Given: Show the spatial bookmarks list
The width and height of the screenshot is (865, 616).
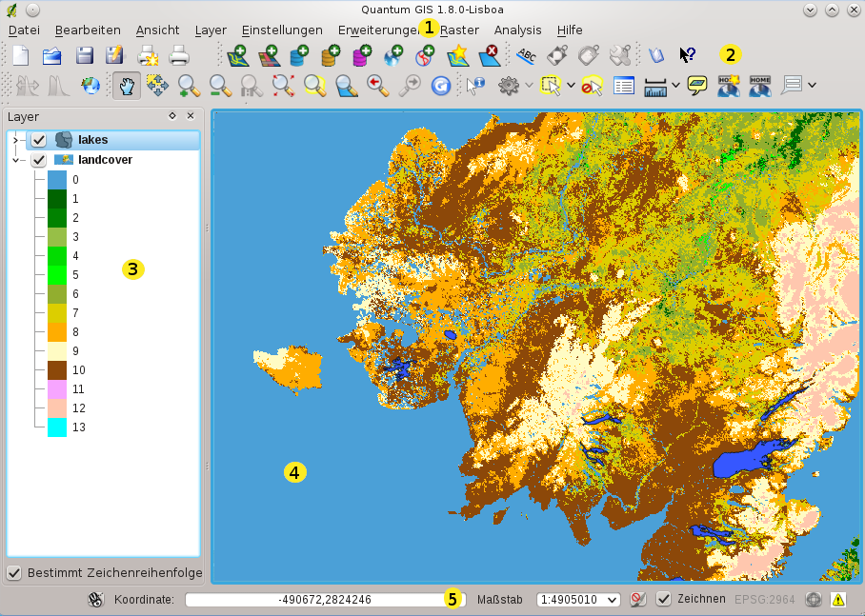Looking at the screenshot, I should pos(759,86).
